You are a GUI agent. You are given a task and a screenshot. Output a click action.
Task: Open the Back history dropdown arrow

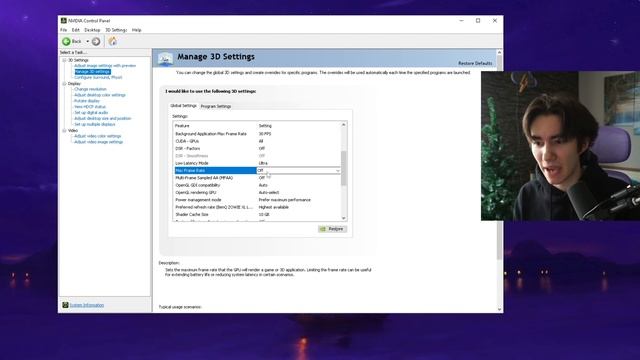87,41
